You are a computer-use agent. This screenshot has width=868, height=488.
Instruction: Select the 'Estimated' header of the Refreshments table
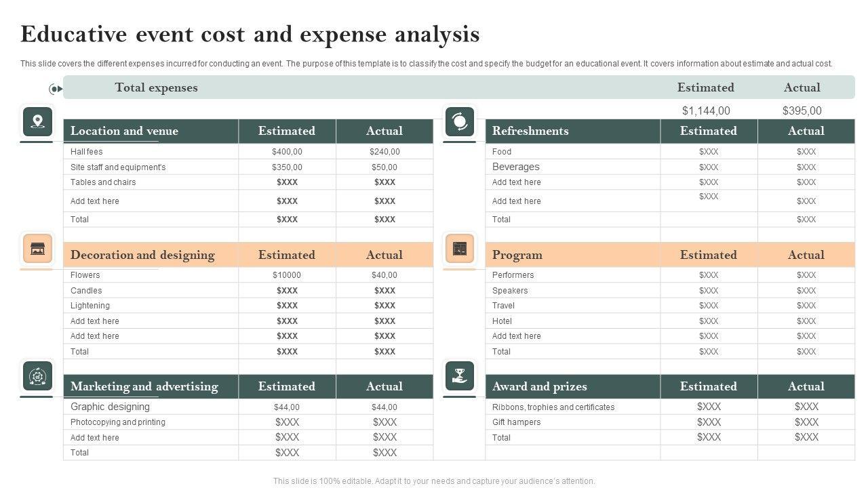click(x=709, y=131)
